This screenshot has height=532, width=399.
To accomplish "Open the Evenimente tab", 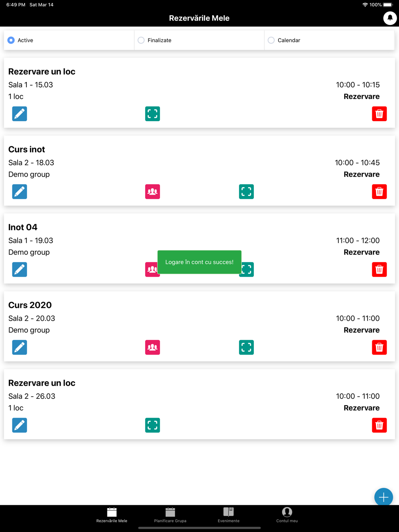I will 229,515.
